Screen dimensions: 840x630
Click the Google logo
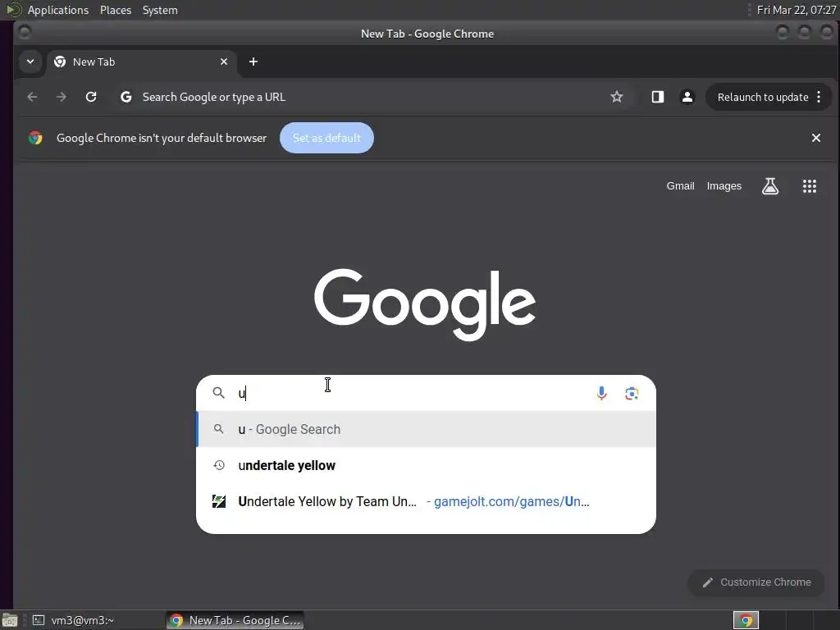point(425,304)
